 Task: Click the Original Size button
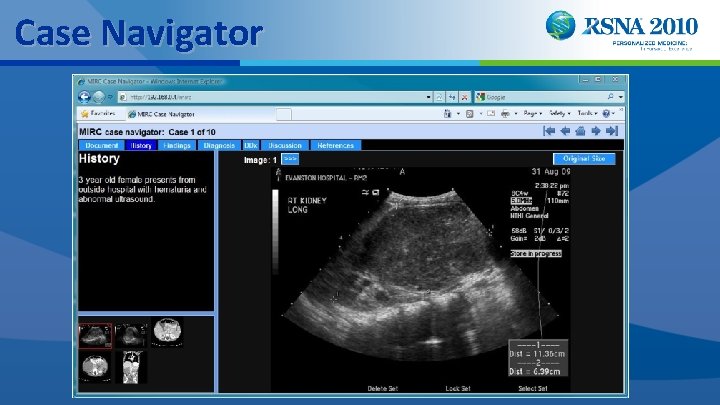[x=584, y=158]
